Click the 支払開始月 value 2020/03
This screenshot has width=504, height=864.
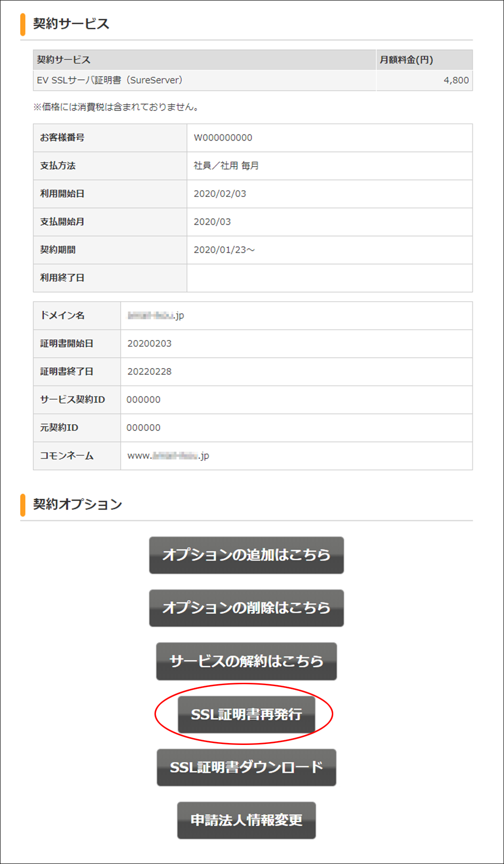pos(212,222)
